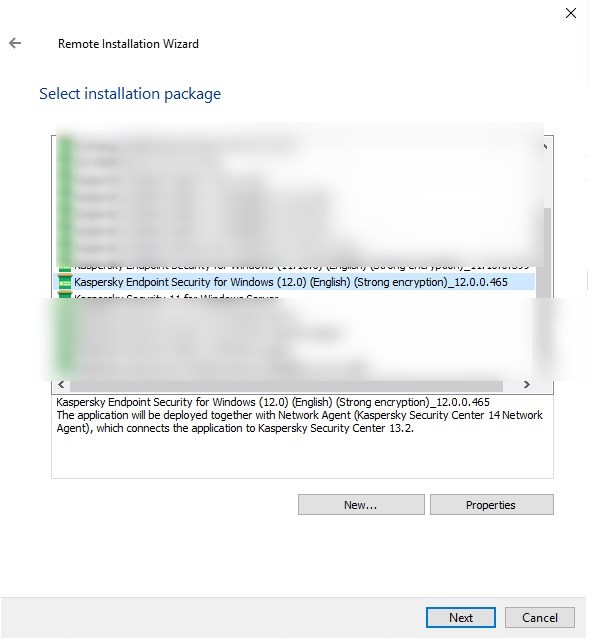Cancel the installation wizard
This screenshot has height=640, width=614.
click(540, 617)
